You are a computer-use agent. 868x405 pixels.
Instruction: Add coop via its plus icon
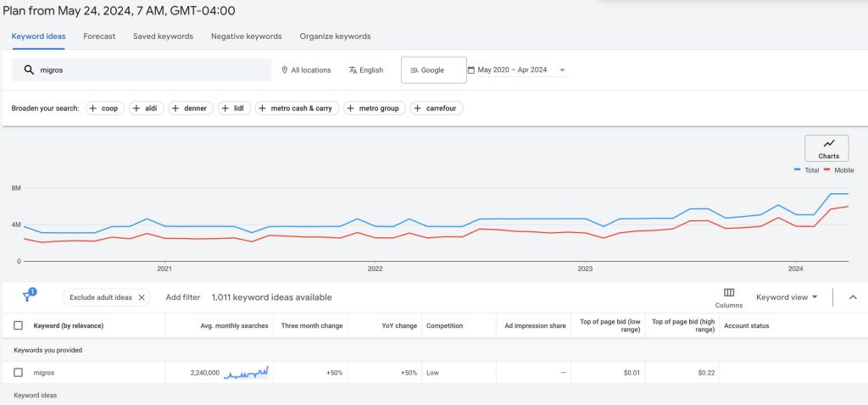pos(93,108)
